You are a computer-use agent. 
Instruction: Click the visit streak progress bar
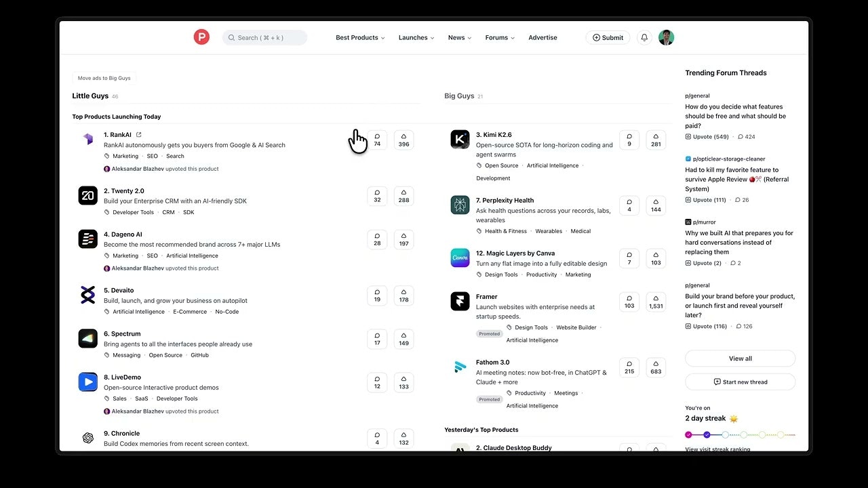(x=740, y=434)
